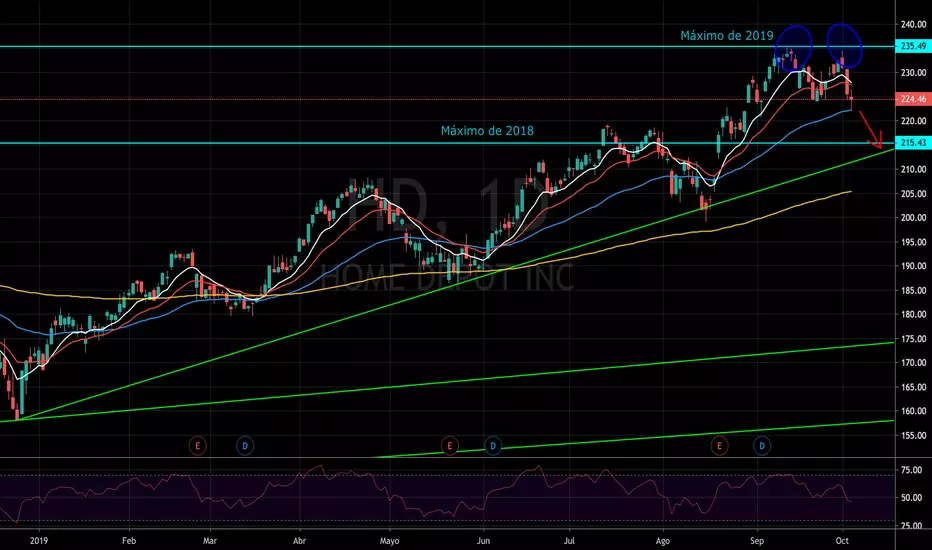Click the 200.00 price axis value

pos(914,218)
